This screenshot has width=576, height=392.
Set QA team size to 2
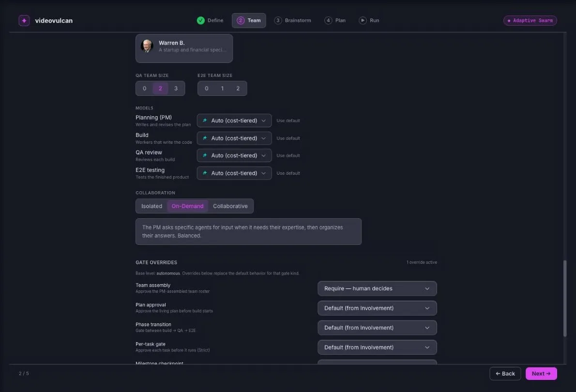(x=160, y=89)
